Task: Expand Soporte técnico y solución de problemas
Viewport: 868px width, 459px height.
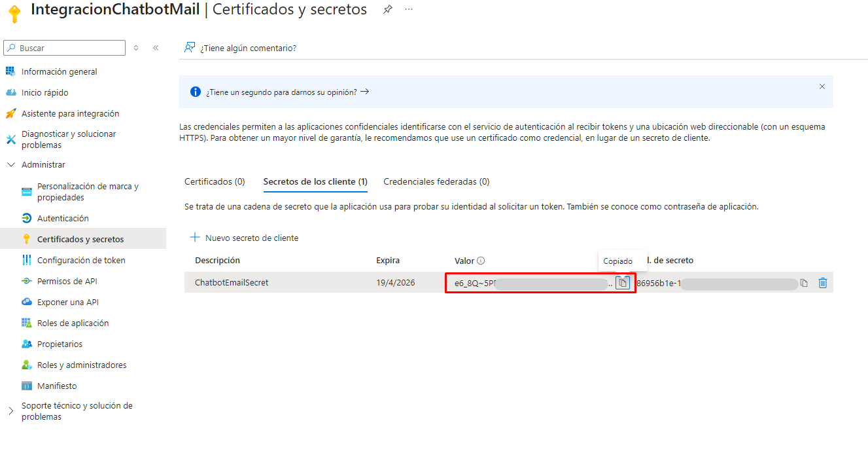Action: click(11, 411)
